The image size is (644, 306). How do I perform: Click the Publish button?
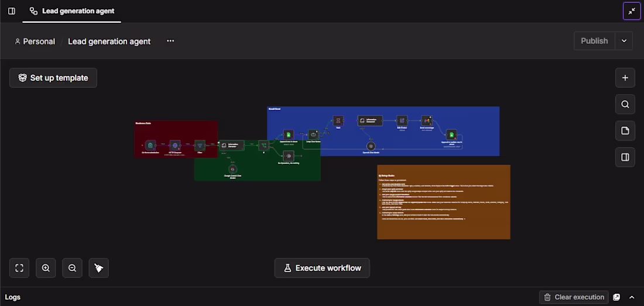coord(594,41)
